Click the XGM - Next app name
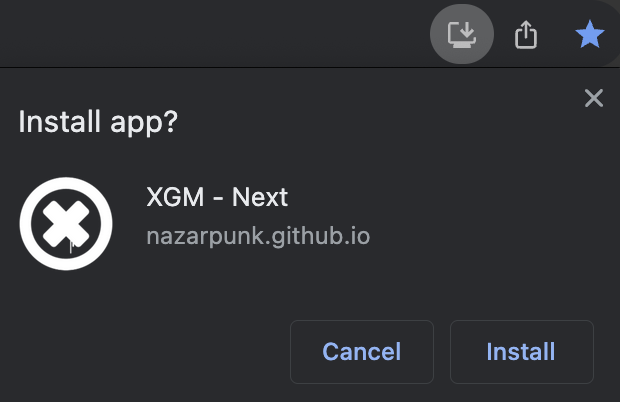Screen dimensions: 620x402 pyautogui.click(x=217, y=197)
